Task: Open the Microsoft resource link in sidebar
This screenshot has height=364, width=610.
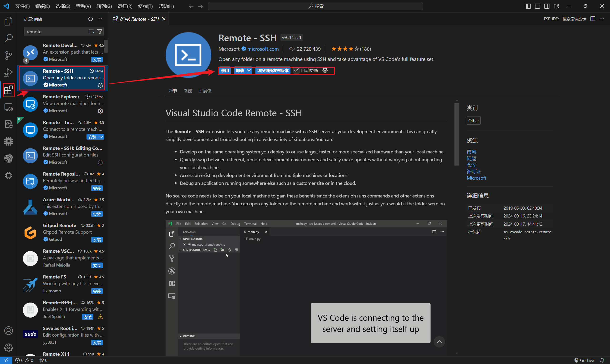Action: click(476, 178)
